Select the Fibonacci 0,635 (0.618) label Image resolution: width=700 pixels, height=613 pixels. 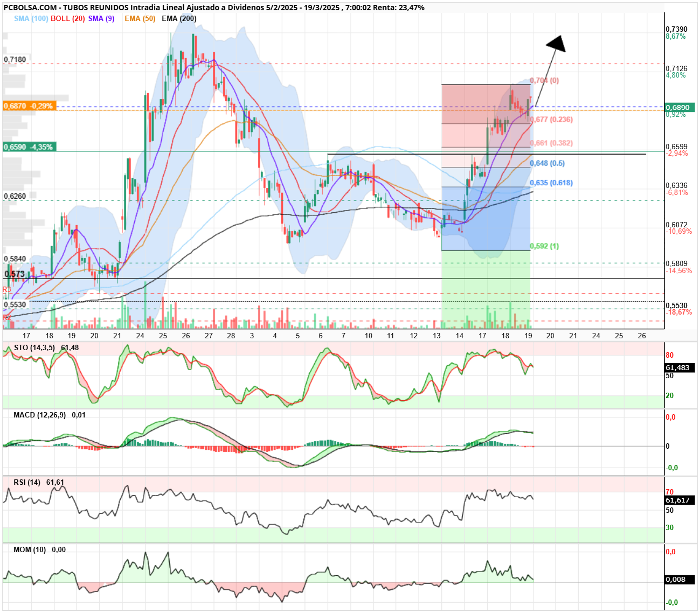[551, 183]
